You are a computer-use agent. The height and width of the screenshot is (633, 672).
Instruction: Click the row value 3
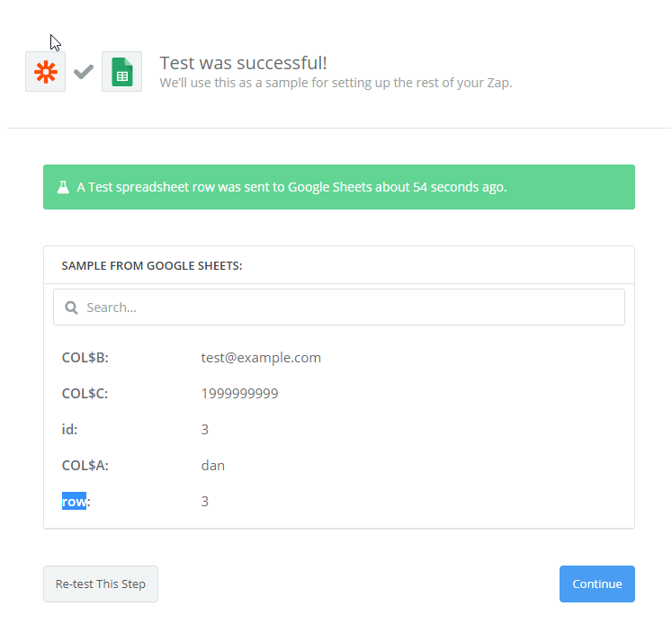pos(205,502)
